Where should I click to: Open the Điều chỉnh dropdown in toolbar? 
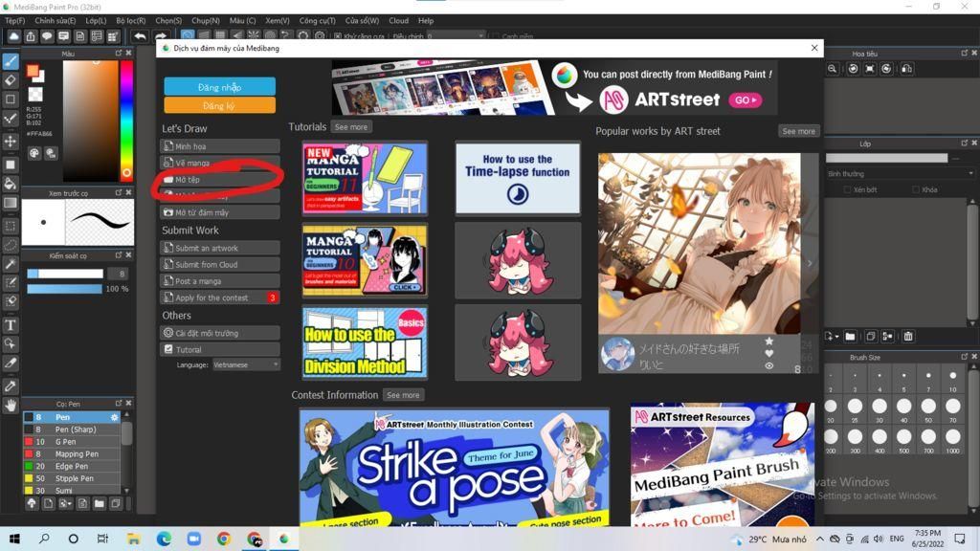tap(457, 36)
